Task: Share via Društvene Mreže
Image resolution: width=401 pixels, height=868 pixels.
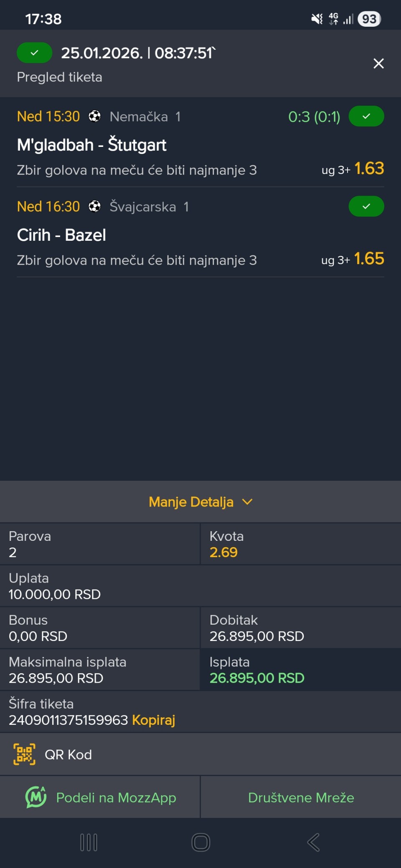Action: 301,797
